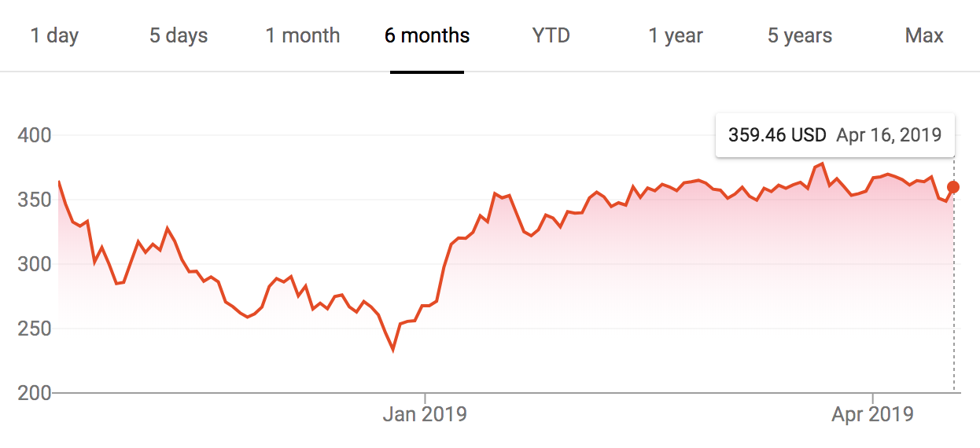Screen dimensions: 980x448
Task: Show the YTD price range
Action: click(551, 35)
